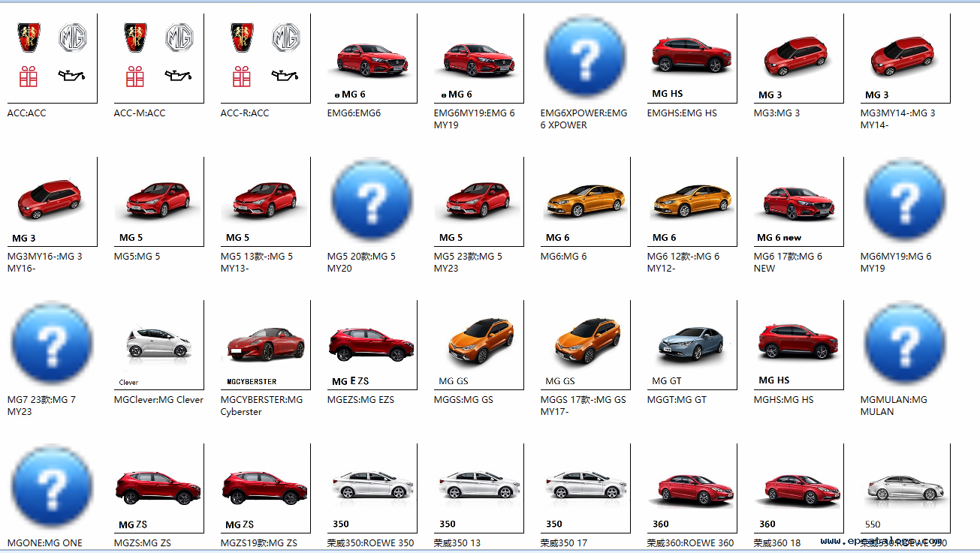This screenshot has width=980, height=553.
Task: Open the EMG6XPOWER question mark placeholder
Action: tap(585, 58)
